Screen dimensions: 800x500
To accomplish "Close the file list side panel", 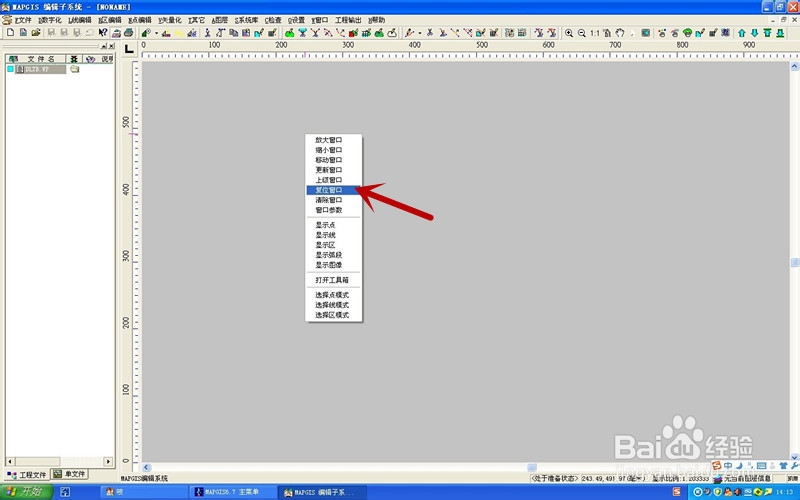I will coord(112,46).
